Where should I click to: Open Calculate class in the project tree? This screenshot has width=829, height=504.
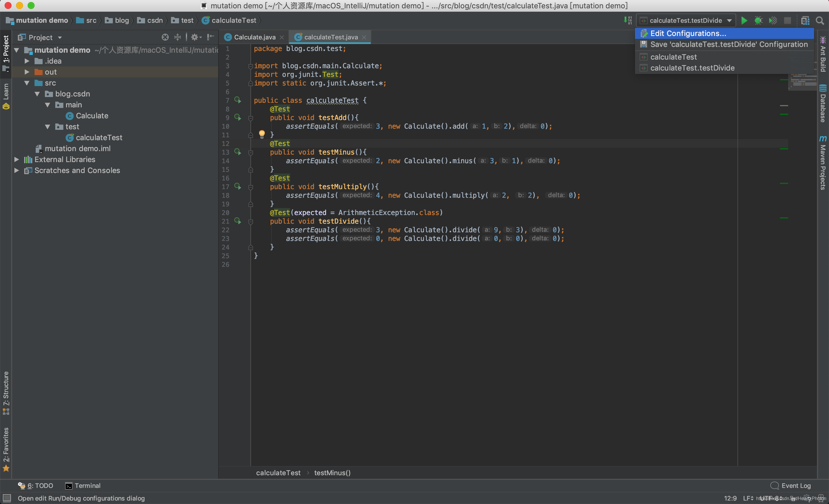click(87, 116)
